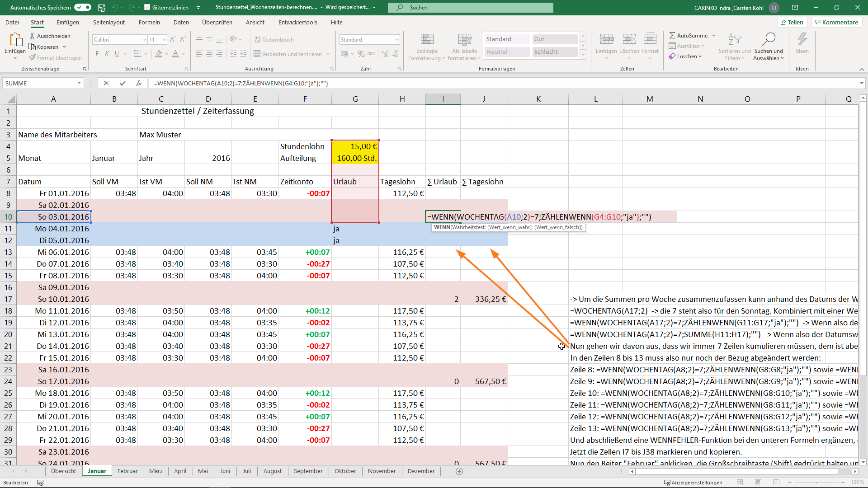The height and width of the screenshot is (488, 868).
Task: Click column header G
Action: tap(355, 99)
